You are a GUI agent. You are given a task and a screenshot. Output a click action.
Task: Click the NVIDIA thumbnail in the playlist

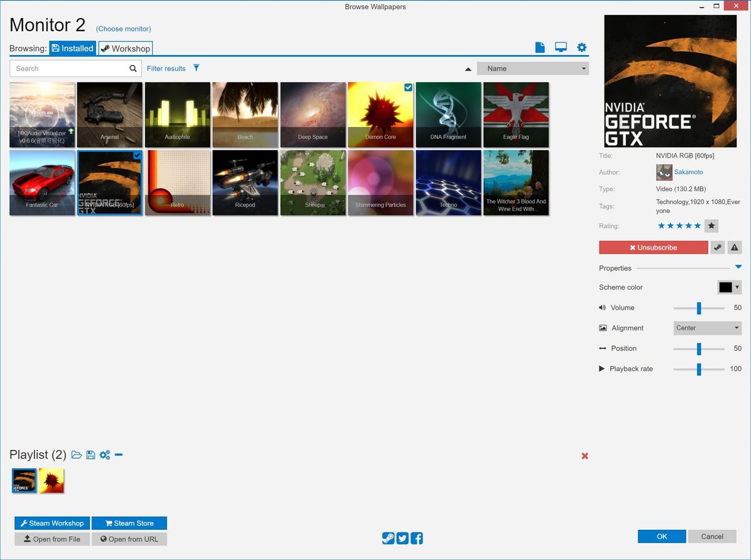pyautogui.click(x=24, y=481)
